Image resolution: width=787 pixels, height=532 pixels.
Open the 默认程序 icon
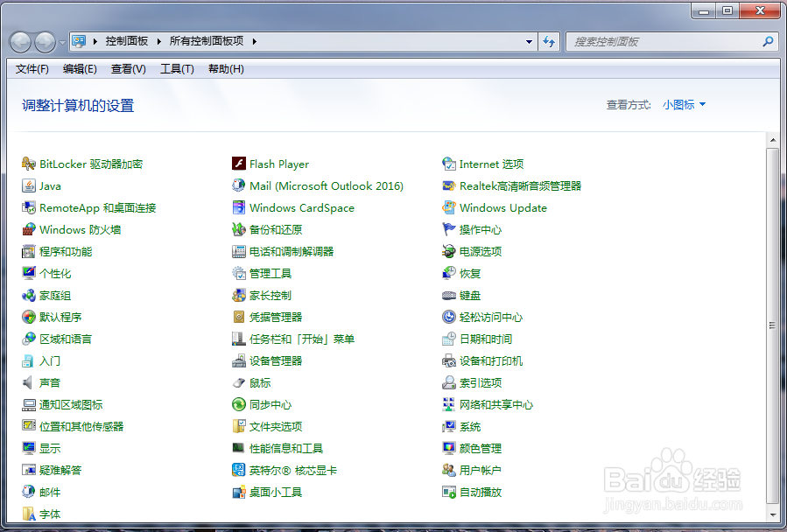[29, 317]
